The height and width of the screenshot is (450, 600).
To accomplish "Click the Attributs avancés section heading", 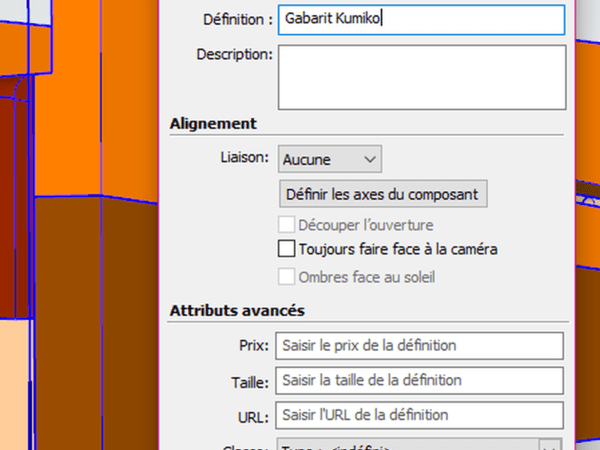I will point(237,311).
